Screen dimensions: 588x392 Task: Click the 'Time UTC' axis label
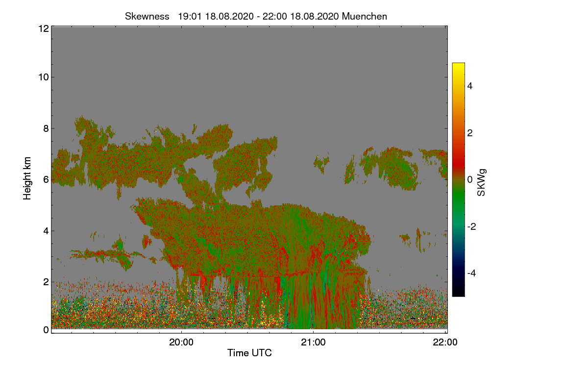pyautogui.click(x=249, y=352)
